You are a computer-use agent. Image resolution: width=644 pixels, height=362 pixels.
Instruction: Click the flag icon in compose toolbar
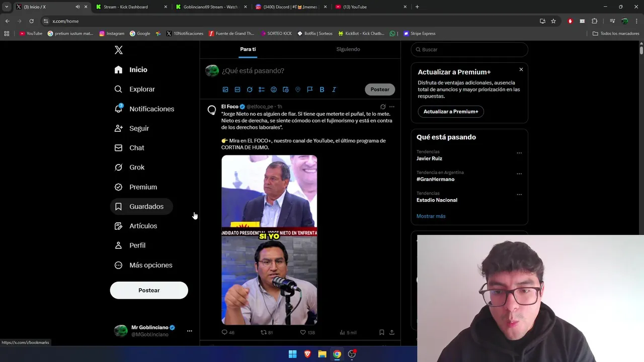[x=310, y=89]
